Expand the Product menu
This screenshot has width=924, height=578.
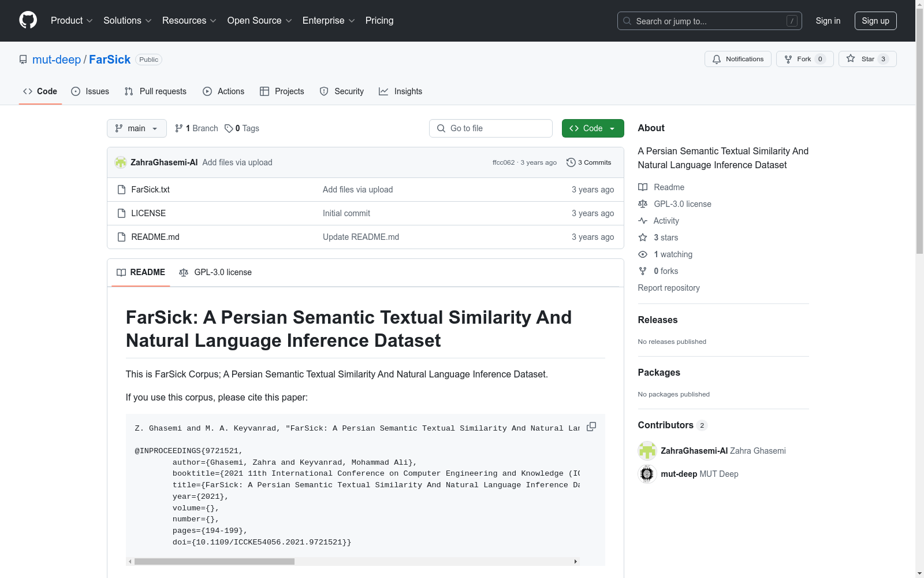pyautogui.click(x=72, y=21)
